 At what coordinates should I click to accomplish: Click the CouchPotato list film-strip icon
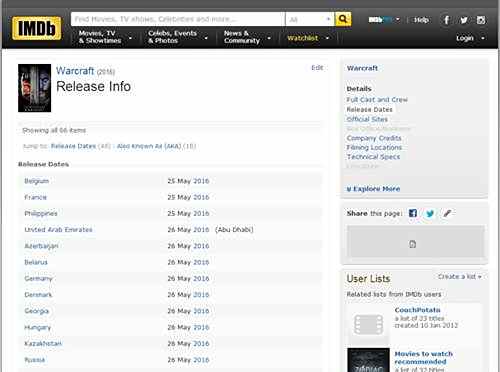pos(368,325)
